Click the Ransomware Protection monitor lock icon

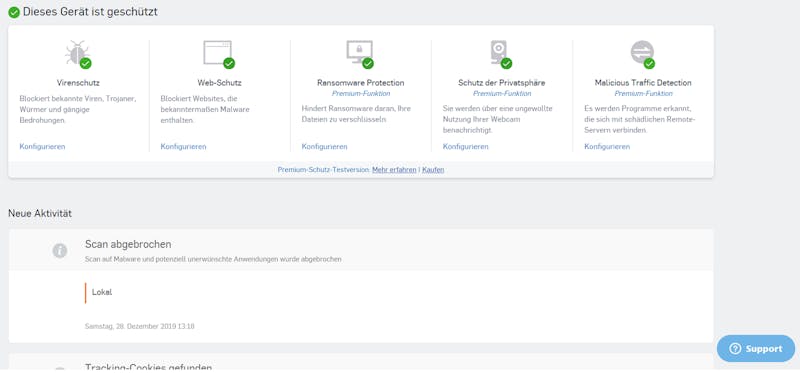coord(359,53)
